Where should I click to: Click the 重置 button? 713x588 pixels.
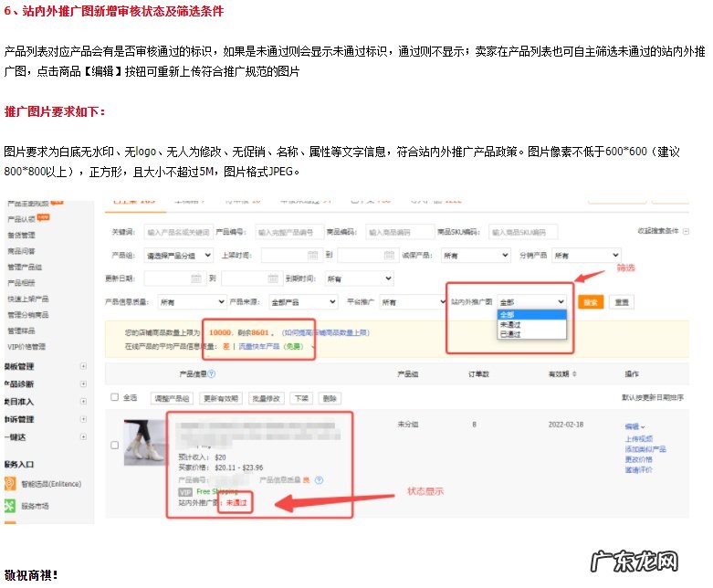(622, 302)
